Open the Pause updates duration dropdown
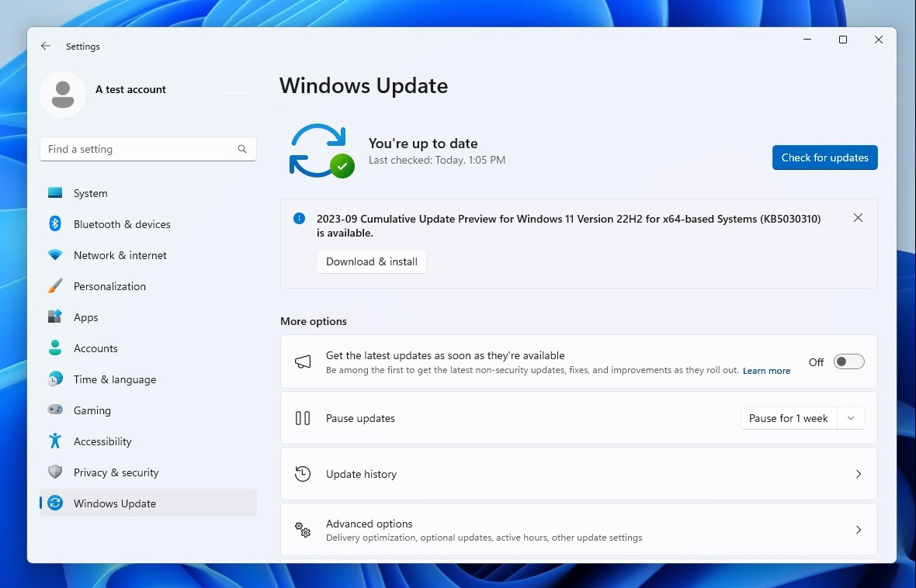 pyautogui.click(x=851, y=417)
